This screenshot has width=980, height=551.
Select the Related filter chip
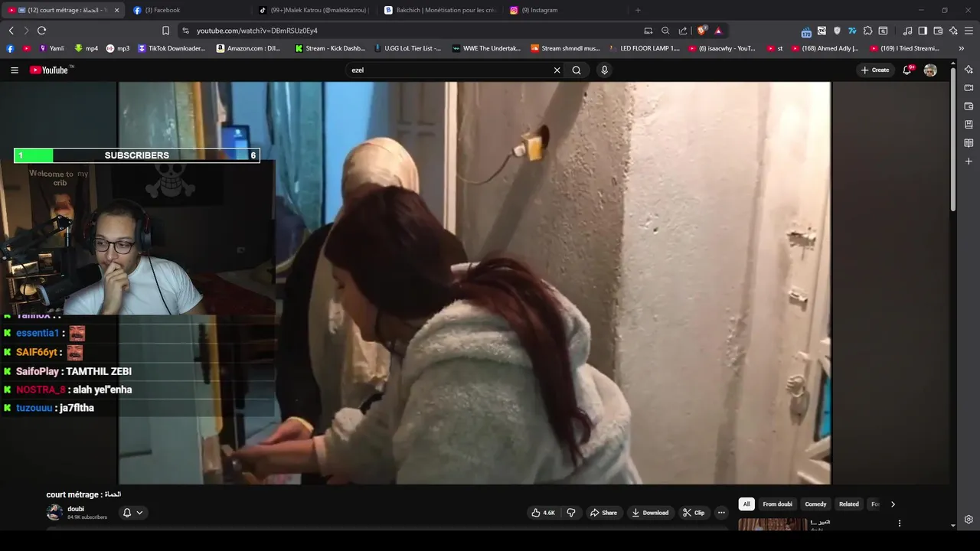848,504
